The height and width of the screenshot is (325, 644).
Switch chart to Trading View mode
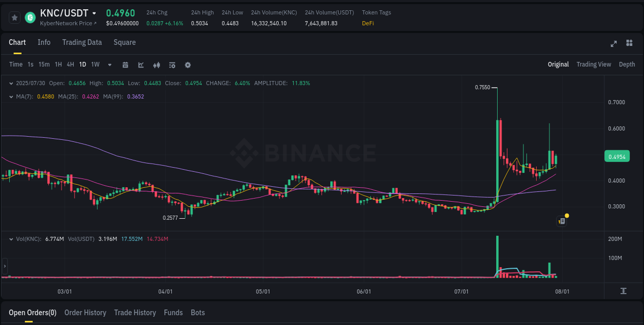tap(594, 64)
